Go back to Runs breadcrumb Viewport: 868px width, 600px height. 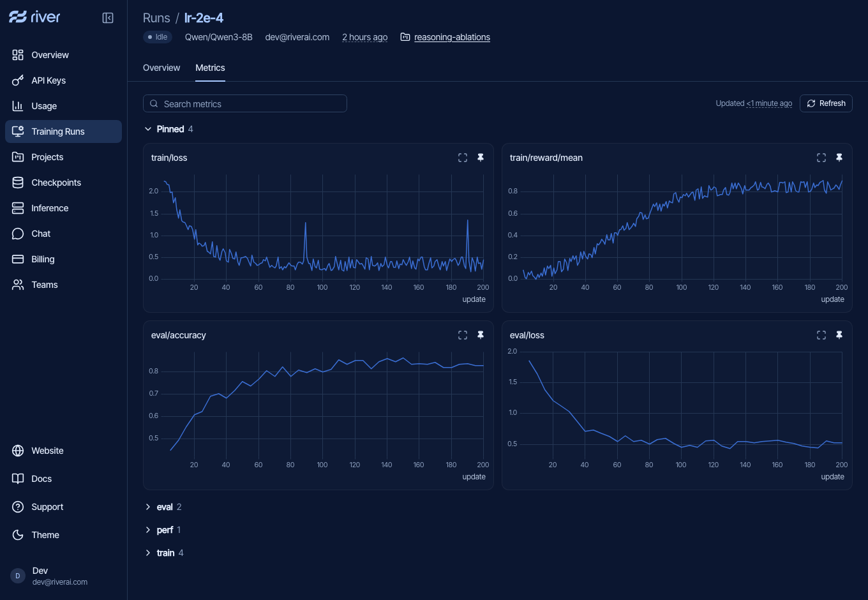coord(156,18)
